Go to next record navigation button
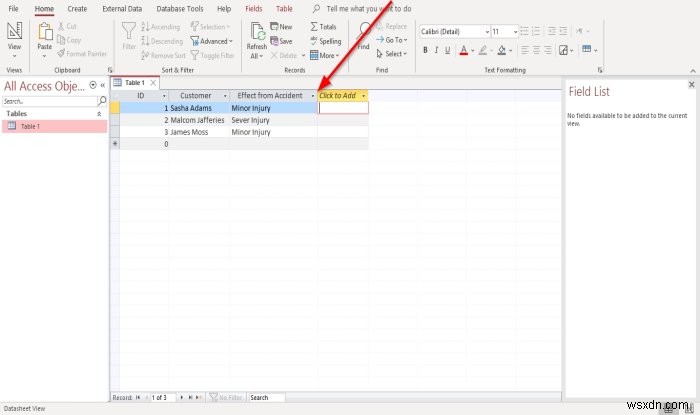This screenshot has height=415, width=700. tap(182, 397)
